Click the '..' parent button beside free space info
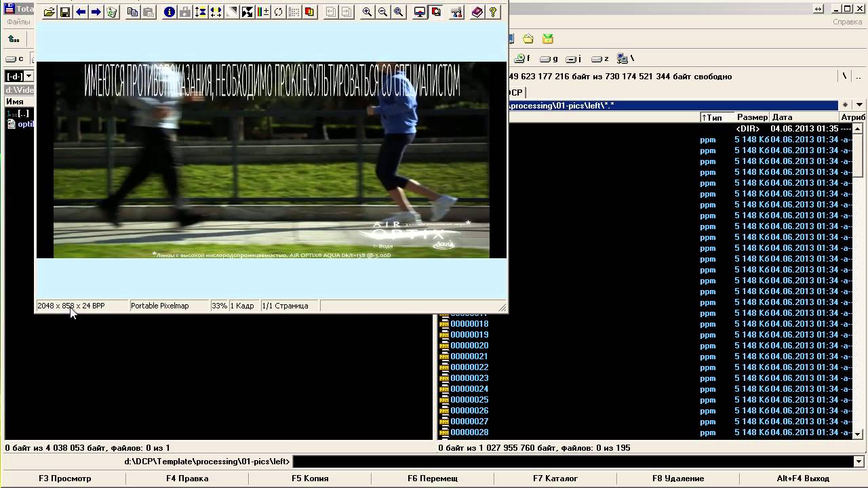Viewport: 868px width, 488px height. 857,76
